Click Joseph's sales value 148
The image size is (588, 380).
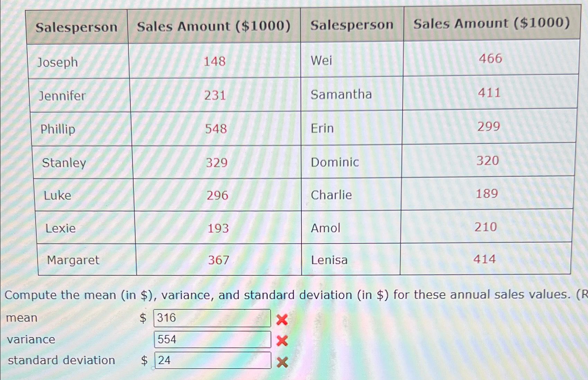[x=216, y=61]
